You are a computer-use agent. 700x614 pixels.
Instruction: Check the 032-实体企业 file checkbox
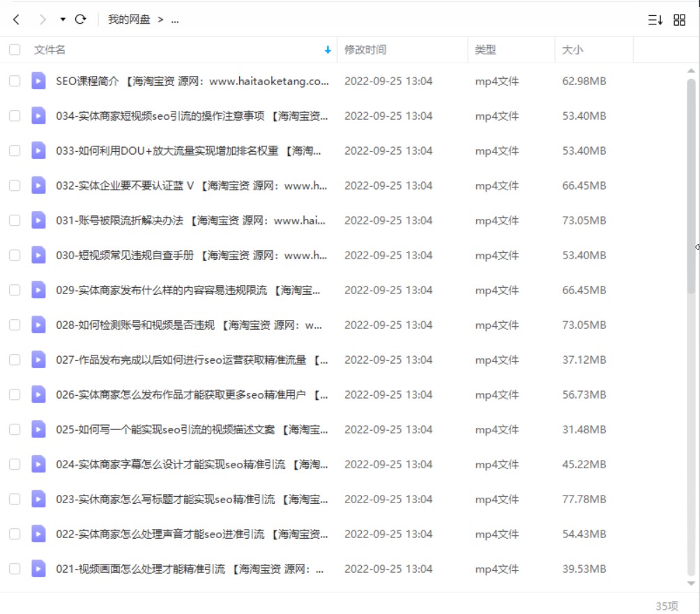coord(15,185)
